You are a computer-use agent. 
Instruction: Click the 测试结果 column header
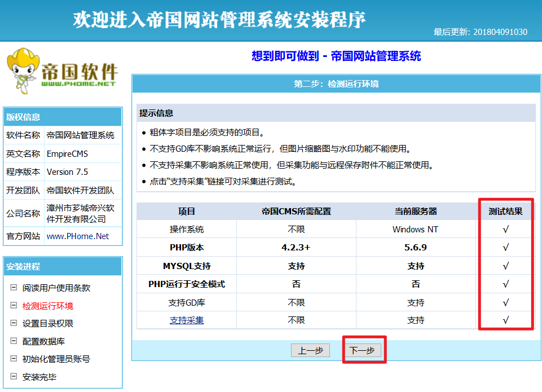click(505, 211)
